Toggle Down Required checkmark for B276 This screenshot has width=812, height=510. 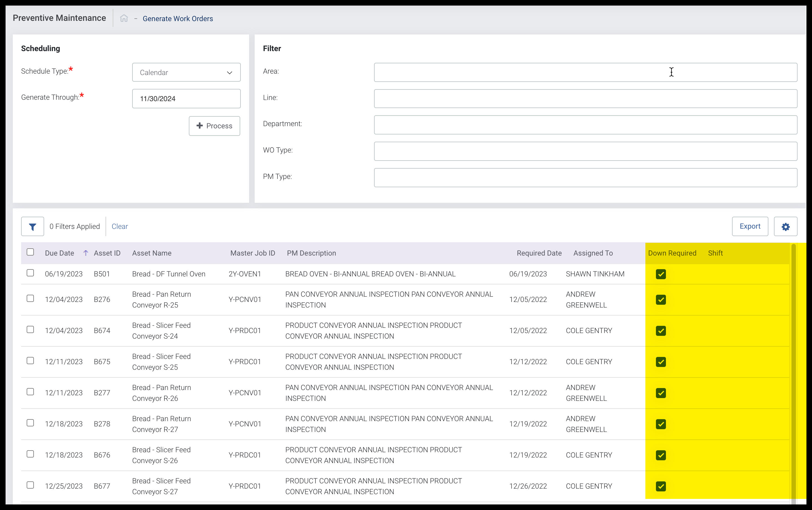[661, 299]
